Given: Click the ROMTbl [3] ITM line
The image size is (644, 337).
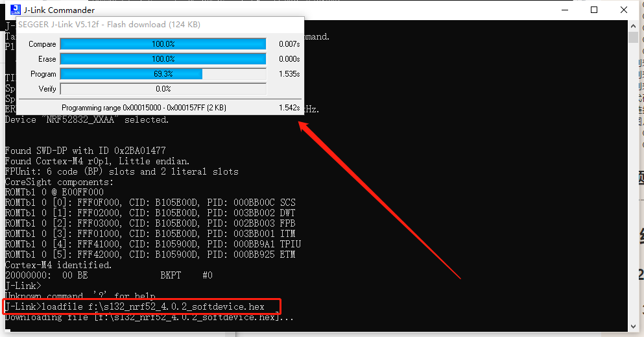Looking at the screenshot, I should pyautogui.click(x=150, y=234).
